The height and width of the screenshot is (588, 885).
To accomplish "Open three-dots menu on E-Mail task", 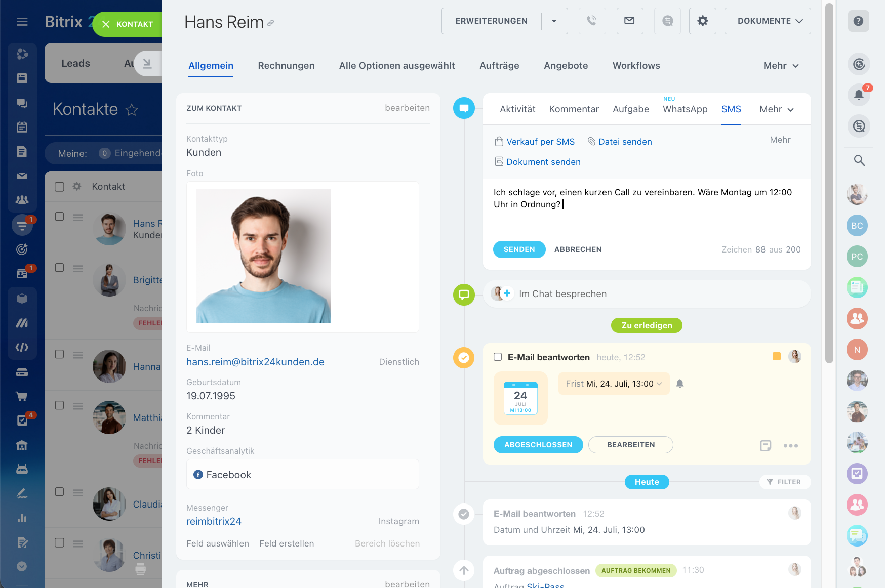I will coord(790,446).
